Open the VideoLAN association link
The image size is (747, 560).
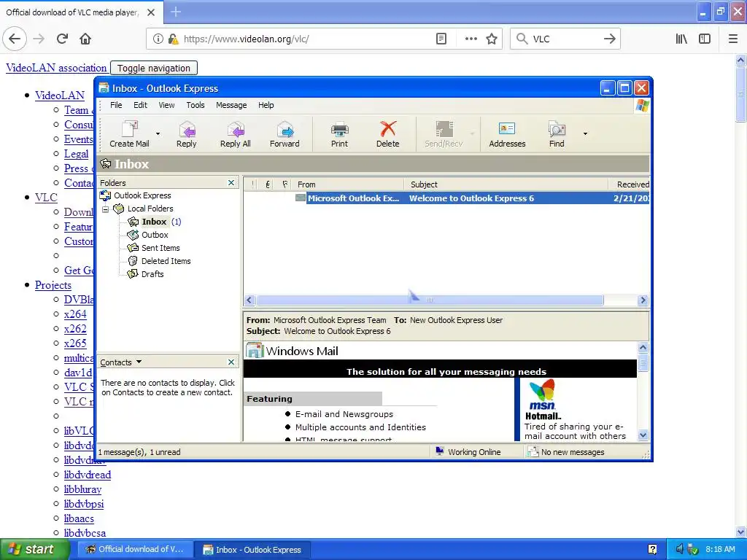pos(56,68)
